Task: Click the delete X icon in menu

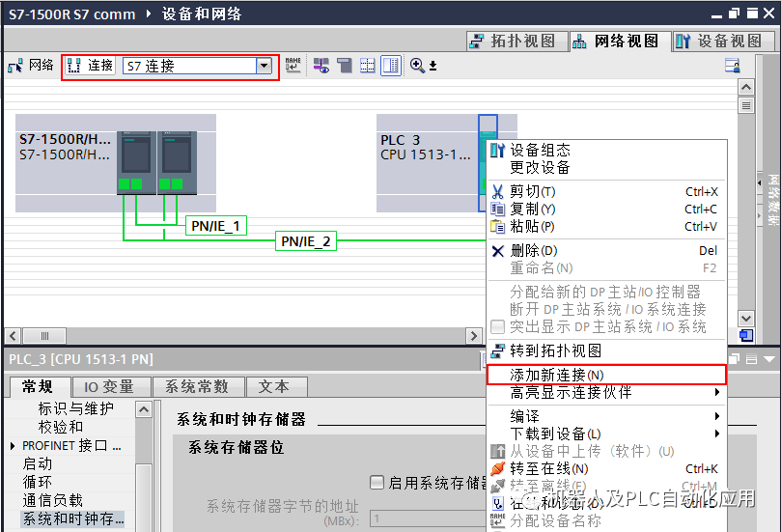Action: (x=497, y=251)
